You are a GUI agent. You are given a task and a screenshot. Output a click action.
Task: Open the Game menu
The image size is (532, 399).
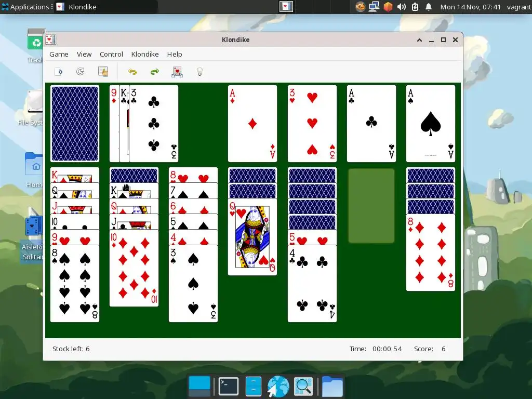59,54
